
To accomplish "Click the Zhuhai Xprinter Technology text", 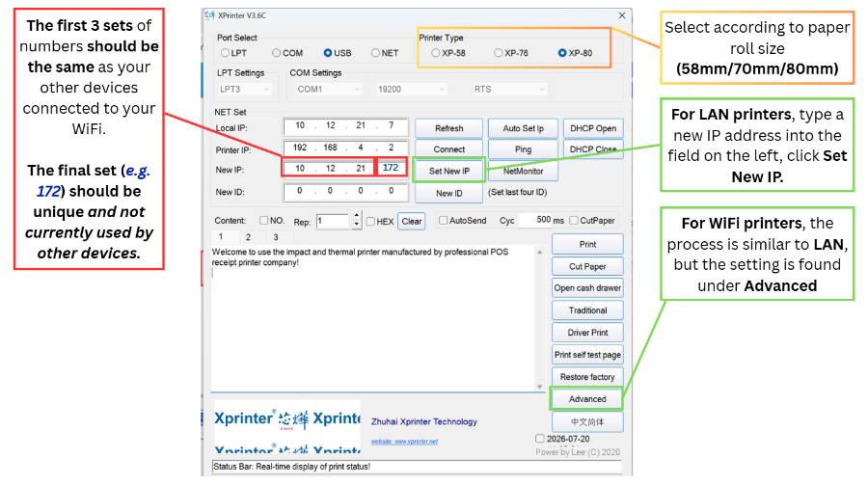I will coord(424,422).
